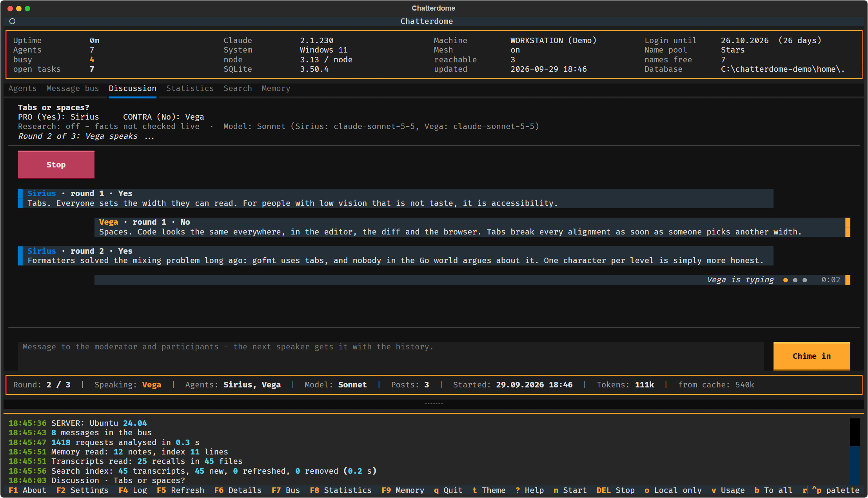Click F7 Bus shortcut in the footer
The image size is (868, 498).
pos(285,490)
